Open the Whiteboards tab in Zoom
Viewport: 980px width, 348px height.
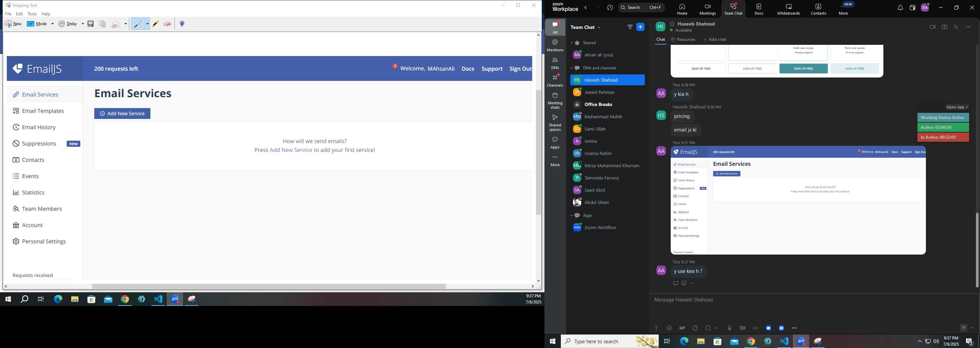789,10
